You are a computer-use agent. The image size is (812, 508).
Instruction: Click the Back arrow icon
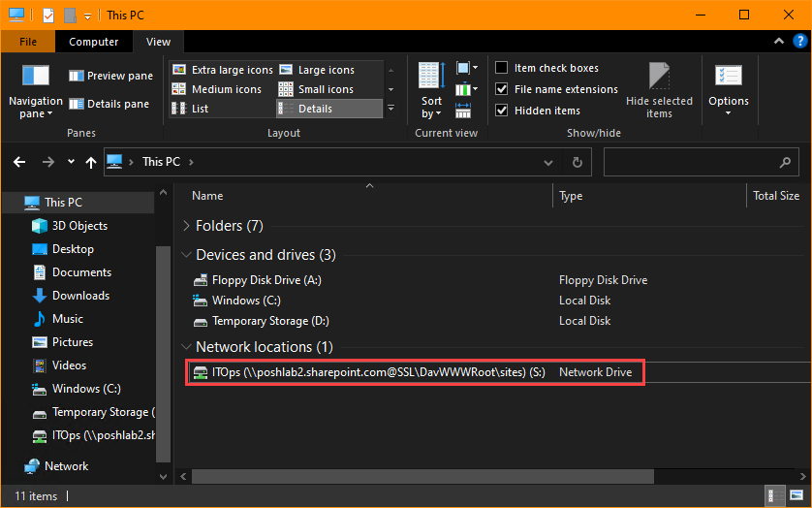click(19, 163)
